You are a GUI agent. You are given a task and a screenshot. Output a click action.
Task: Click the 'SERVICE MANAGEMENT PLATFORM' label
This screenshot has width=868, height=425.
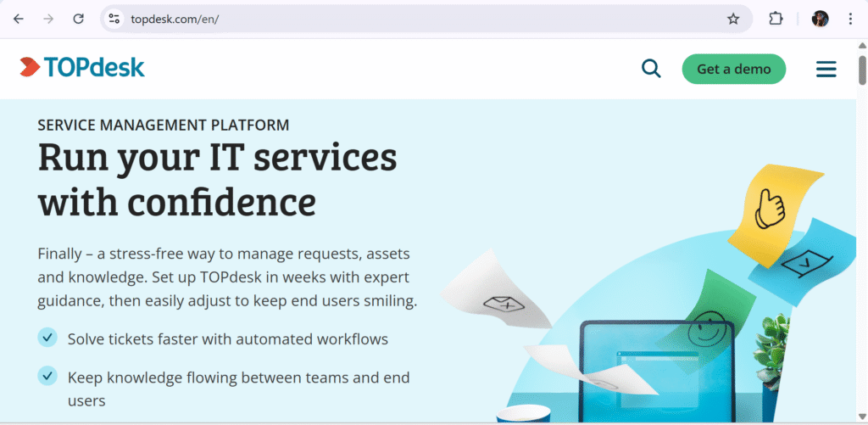point(164,126)
